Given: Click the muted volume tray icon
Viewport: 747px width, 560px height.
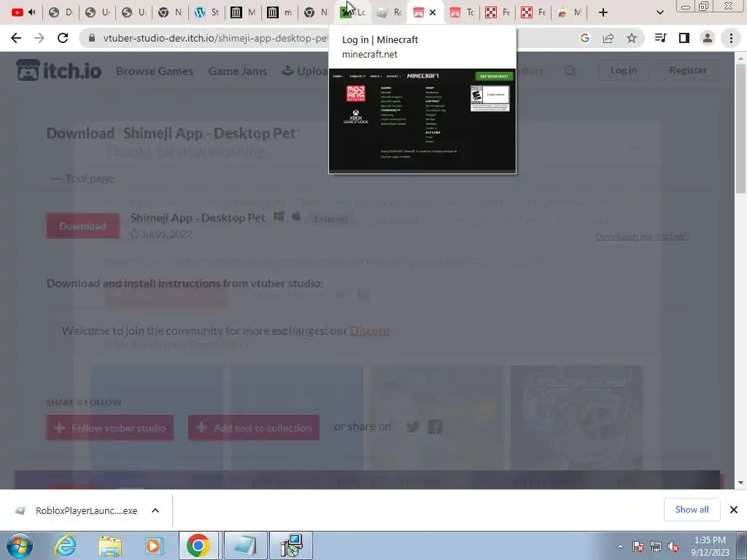Looking at the screenshot, I should 673,546.
